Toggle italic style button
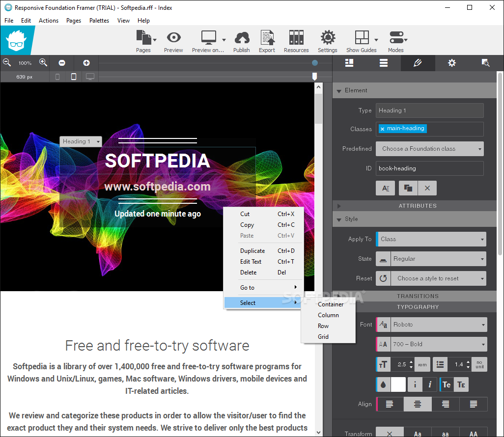The image size is (504, 437). [x=430, y=384]
